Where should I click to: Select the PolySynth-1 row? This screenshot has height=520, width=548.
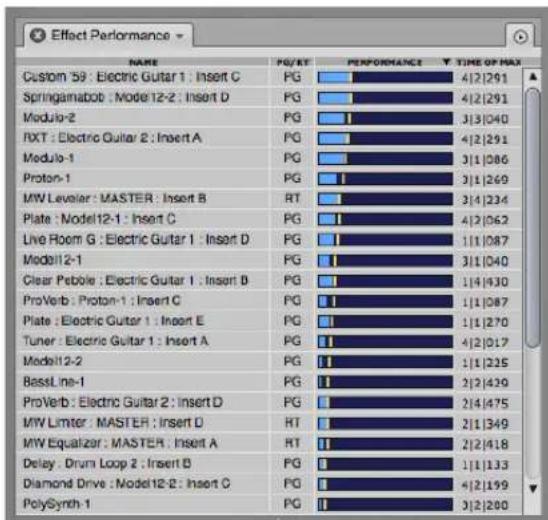(x=269, y=504)
